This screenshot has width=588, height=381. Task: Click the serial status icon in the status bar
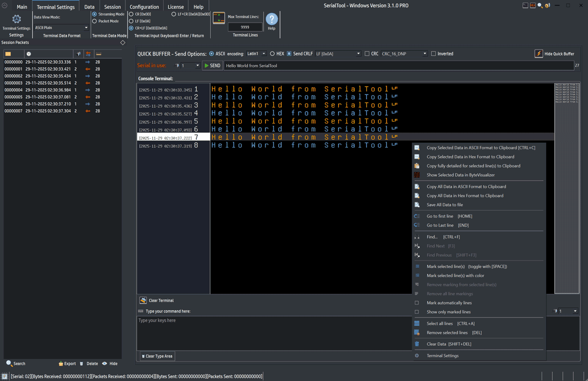[x=5, y=376]
